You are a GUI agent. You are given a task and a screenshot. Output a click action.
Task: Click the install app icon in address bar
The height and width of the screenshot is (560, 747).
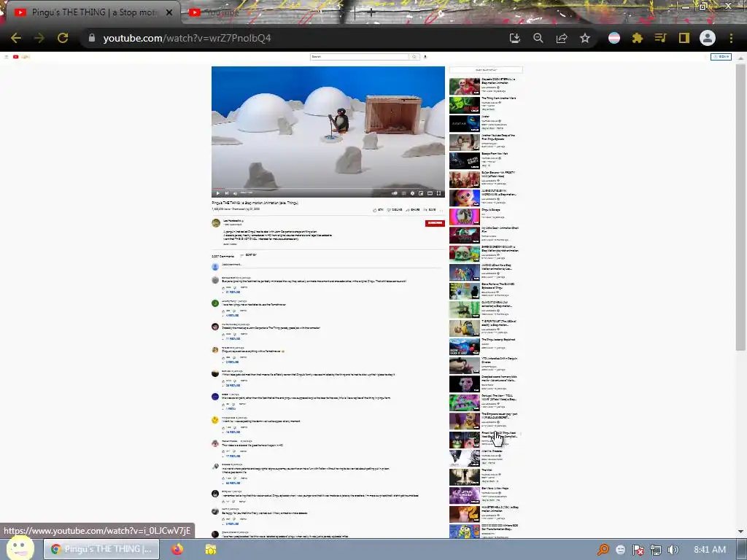[x=514, y=38]
